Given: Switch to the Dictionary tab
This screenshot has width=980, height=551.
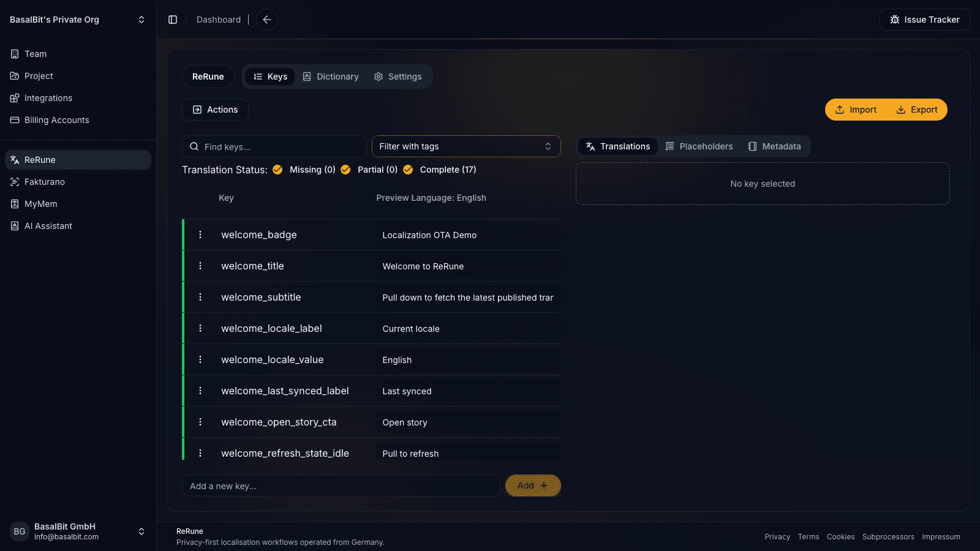Looking at the screenshot, I should pyautogui.click(x=331, y=77).
